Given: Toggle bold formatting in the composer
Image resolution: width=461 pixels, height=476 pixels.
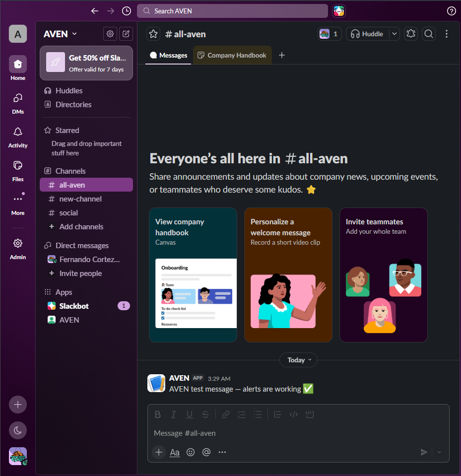Looking at the screenshot, I should click(158, 414).
